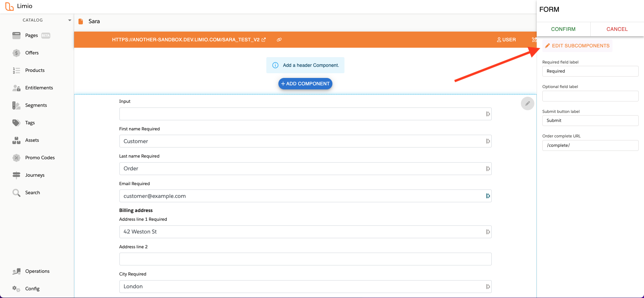This screenshot has width=644, height=298.
Task: Click the 'Add a header Component.' notice
Action: [x=305, y=65]
